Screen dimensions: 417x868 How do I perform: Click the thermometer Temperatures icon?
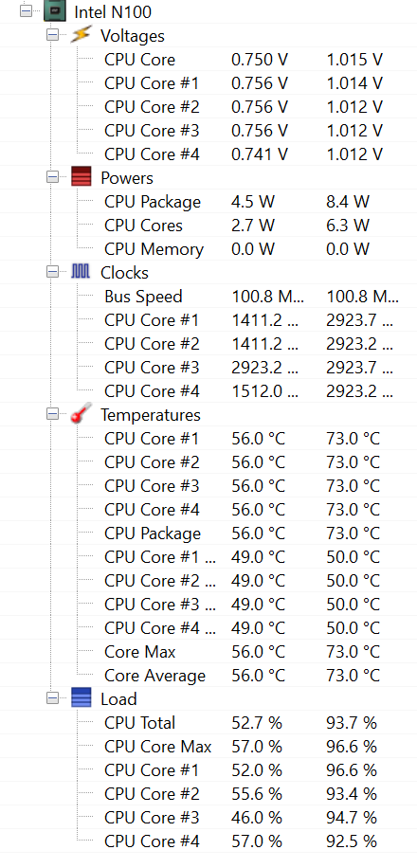point(81,415)
